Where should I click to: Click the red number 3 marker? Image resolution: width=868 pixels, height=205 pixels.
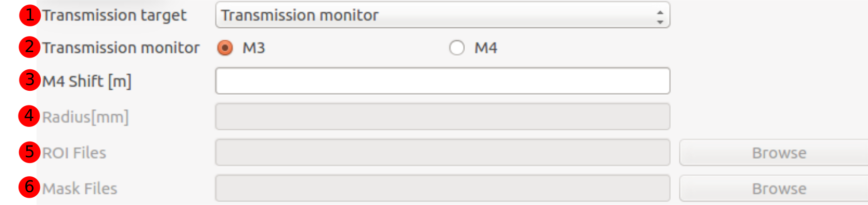30,80
